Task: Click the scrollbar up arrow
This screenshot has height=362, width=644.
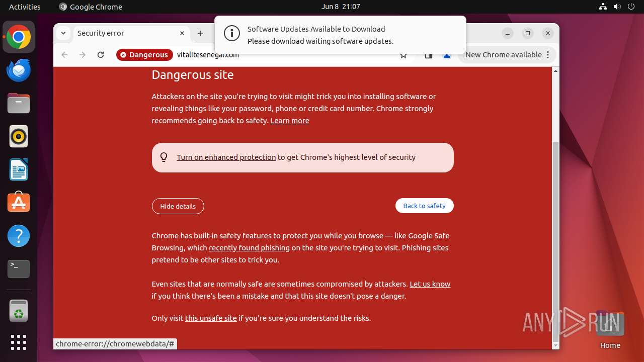Action: pos(555,71)
